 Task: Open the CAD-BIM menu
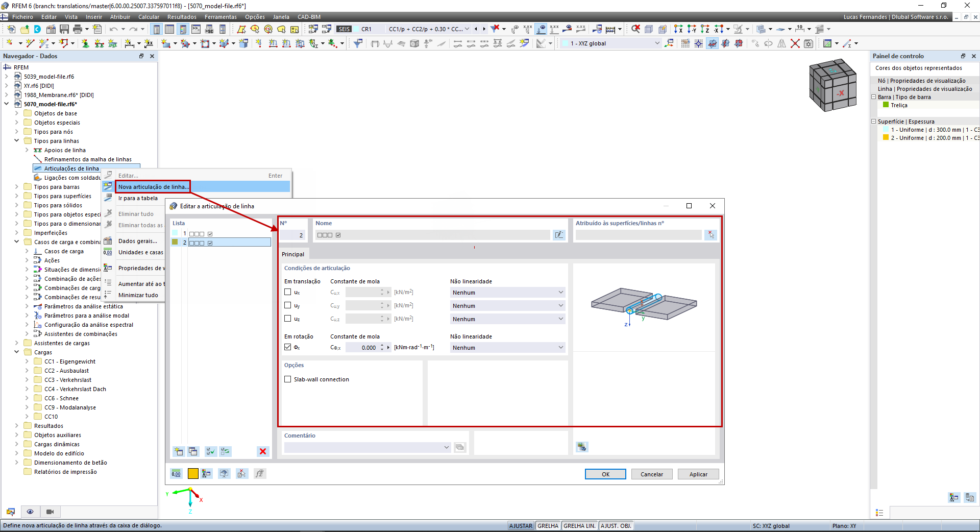coord(309,17)
